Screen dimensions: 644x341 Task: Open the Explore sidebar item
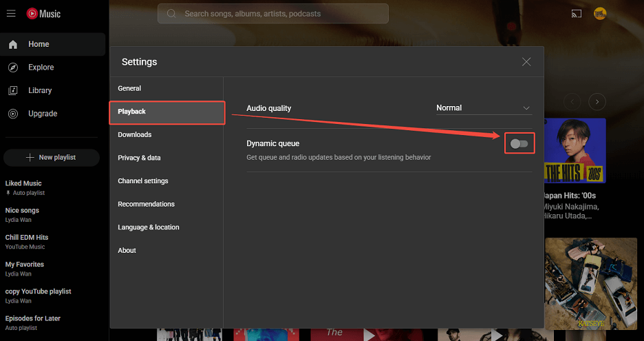pos(52,68)
